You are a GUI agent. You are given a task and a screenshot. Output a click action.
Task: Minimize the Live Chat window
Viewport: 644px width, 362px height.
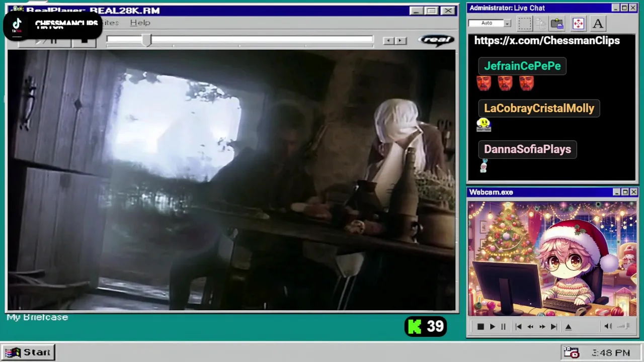(x=616, y=8)
